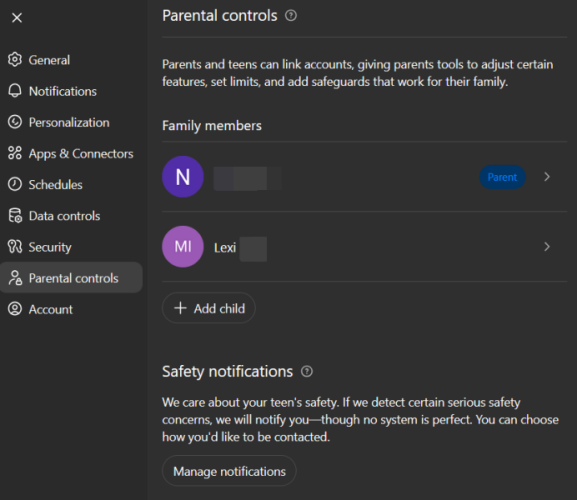Click the Add child button
The height and width of the screenshot is (500, 577).
click(209, 308)
